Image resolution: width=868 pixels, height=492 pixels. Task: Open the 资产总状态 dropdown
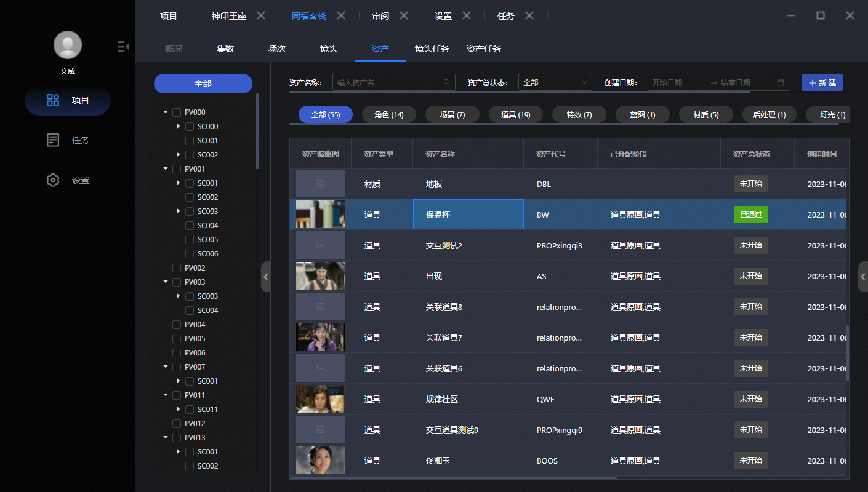(x=555, y=82)
